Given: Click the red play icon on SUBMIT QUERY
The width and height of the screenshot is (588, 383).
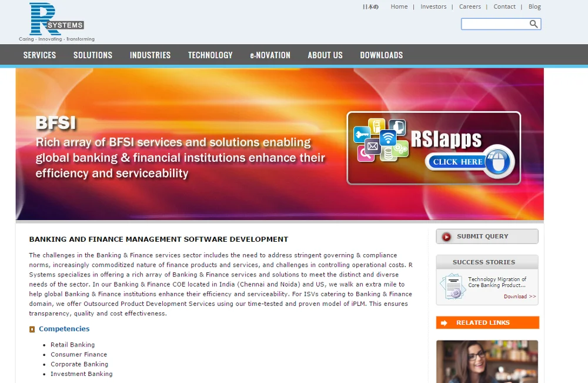Looking at the screenshot, I should tap(448, 236).
